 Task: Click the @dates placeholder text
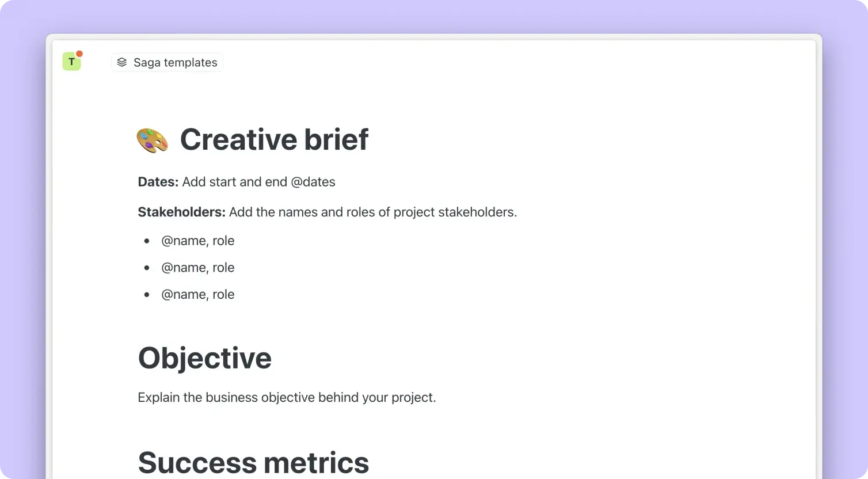coord(313,182)
